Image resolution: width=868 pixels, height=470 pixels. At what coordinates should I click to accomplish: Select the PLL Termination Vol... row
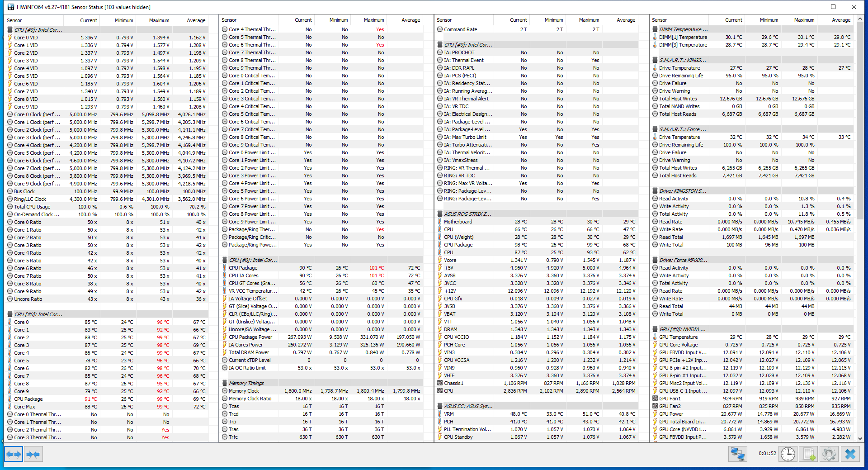click(x=538, y=429)
